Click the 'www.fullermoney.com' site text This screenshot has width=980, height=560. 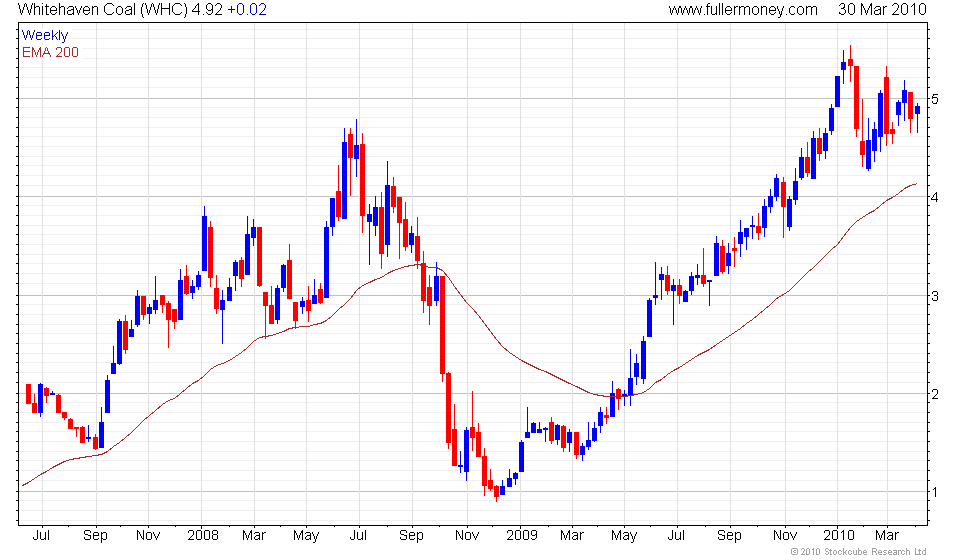[x=742, y=10]
